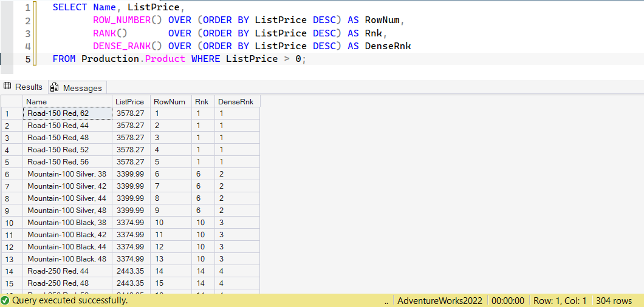The height and width of the screenshot is (307, 644).
Task: Click the SELECT keyword on line 1
Action: [x=70, y=7]
